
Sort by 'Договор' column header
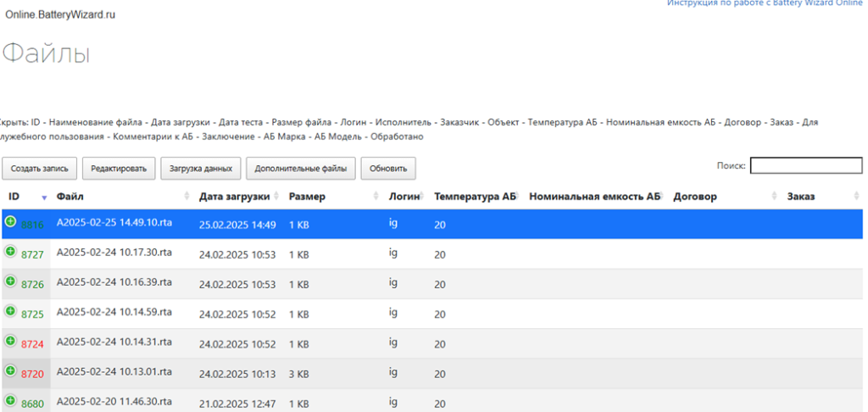click(694, 197)
